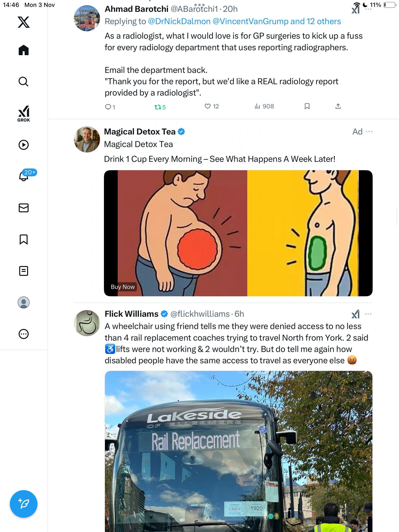Viewport: 399px width, 532px height.
Task: Open Bookmarks in the sidebar
Action: click(24, 239)
